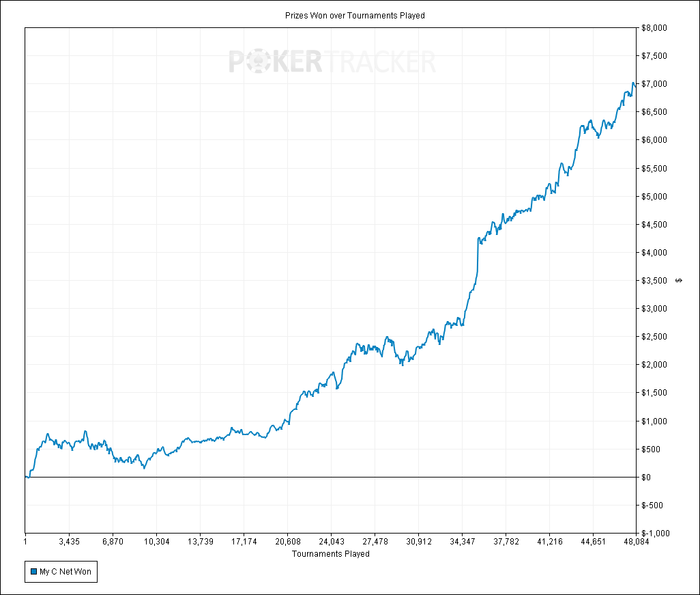Select the 'My C Net Won' legend label

click(x=65, y=572)
